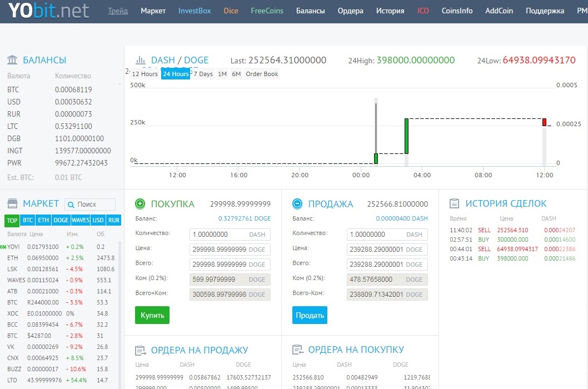588x389 pixels.
Task: Click the magnifier icon in the market search
Action: coord(71,205)
